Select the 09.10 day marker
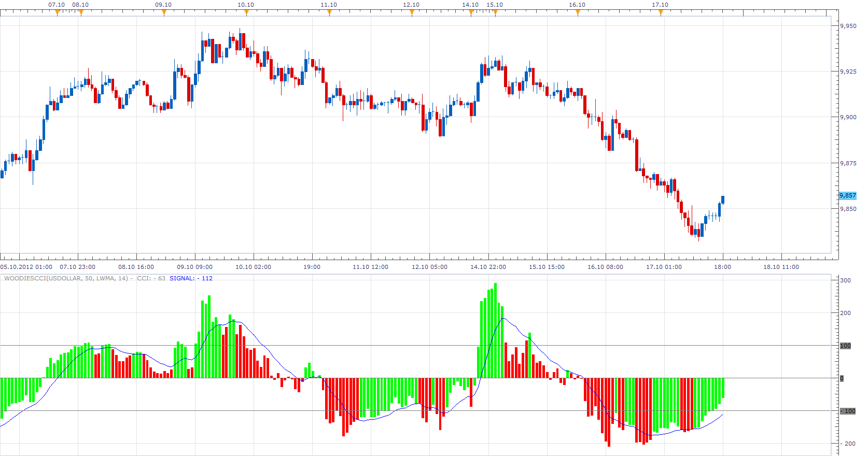The height and width of the screenshot is (456, 868). pos(164,13)
